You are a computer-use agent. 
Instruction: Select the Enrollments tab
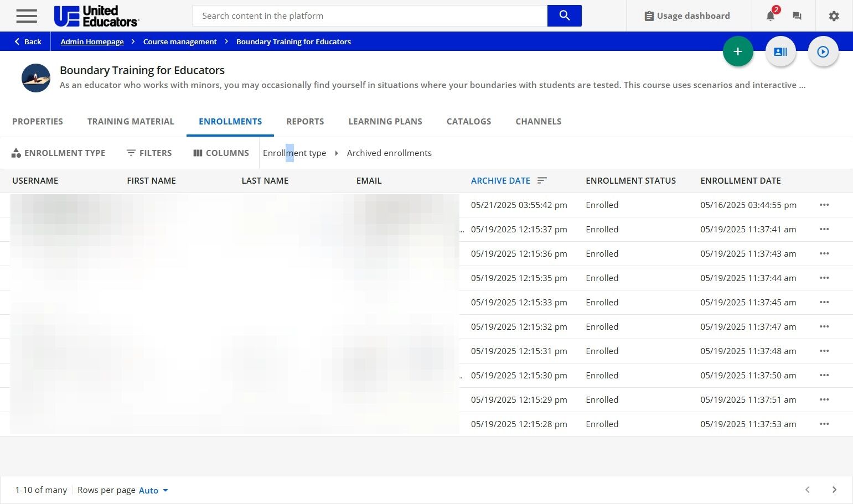(x=230, y=122)
